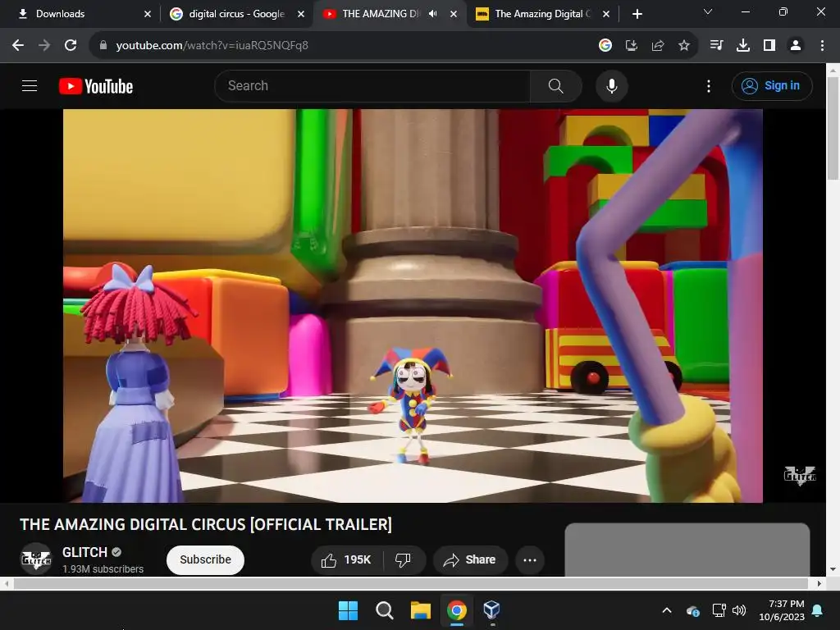Open VirtualBox cube taskbar icon
Viewport: 840px width, 630px height.
click(x=492, y=610)
